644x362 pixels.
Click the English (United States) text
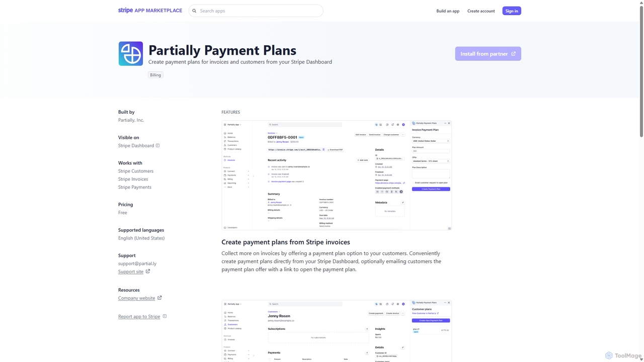pos(141,238)
